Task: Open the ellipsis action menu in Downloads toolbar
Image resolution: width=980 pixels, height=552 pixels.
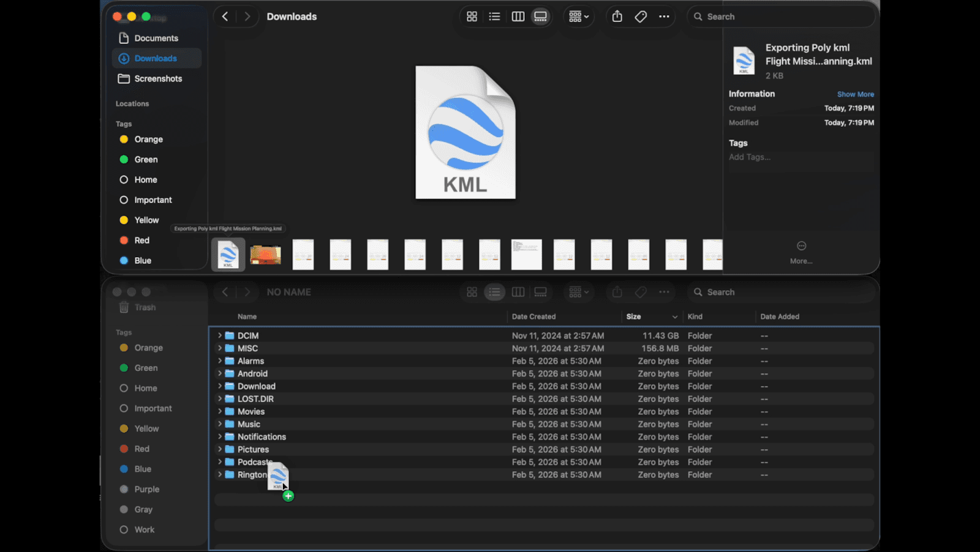Action: pos(664,17)
